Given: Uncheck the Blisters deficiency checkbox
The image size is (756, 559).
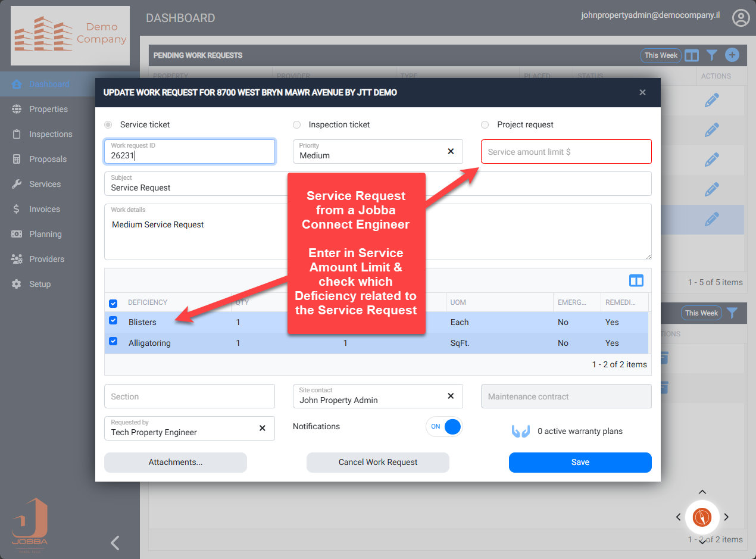Looking at the screenshot, I should (x=113, y=321).
